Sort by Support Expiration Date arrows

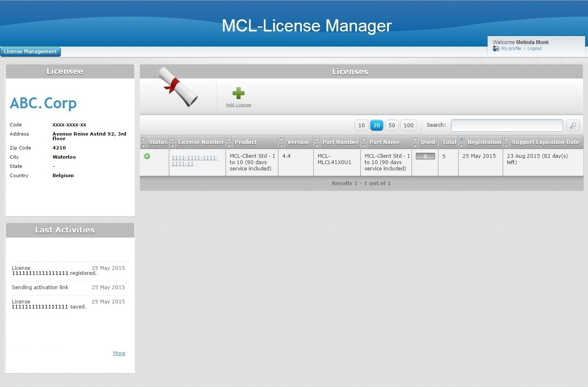506,142
